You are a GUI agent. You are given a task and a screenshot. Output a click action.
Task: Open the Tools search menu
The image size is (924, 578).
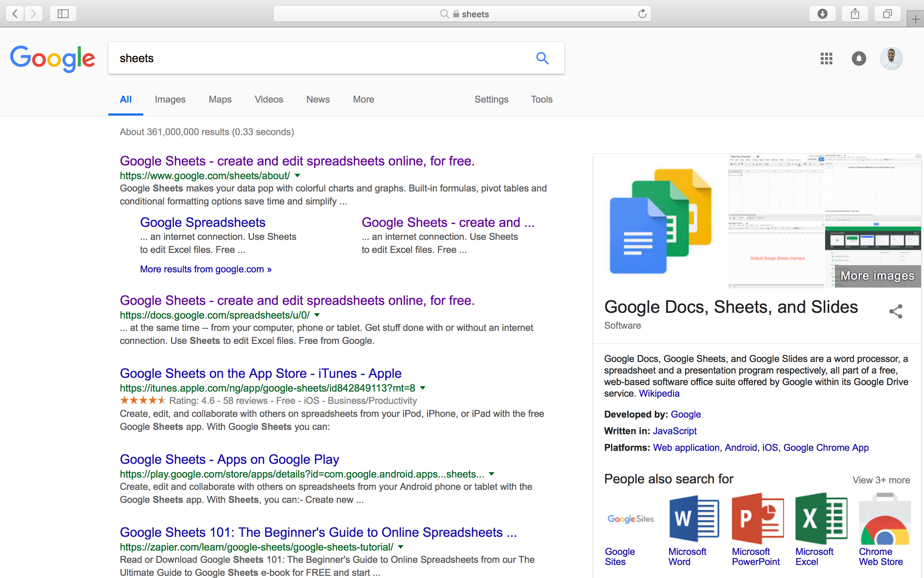pos(541,99)
